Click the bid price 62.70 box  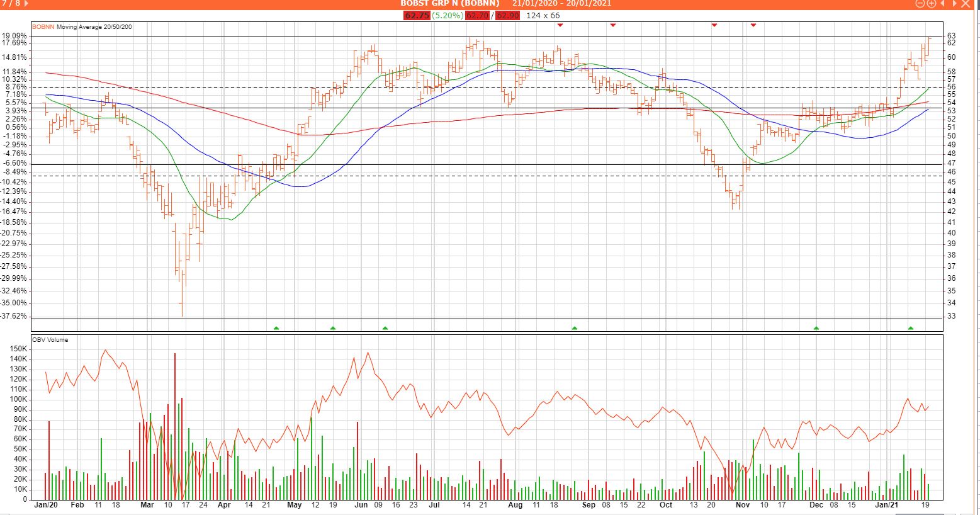tap(477, 15)
